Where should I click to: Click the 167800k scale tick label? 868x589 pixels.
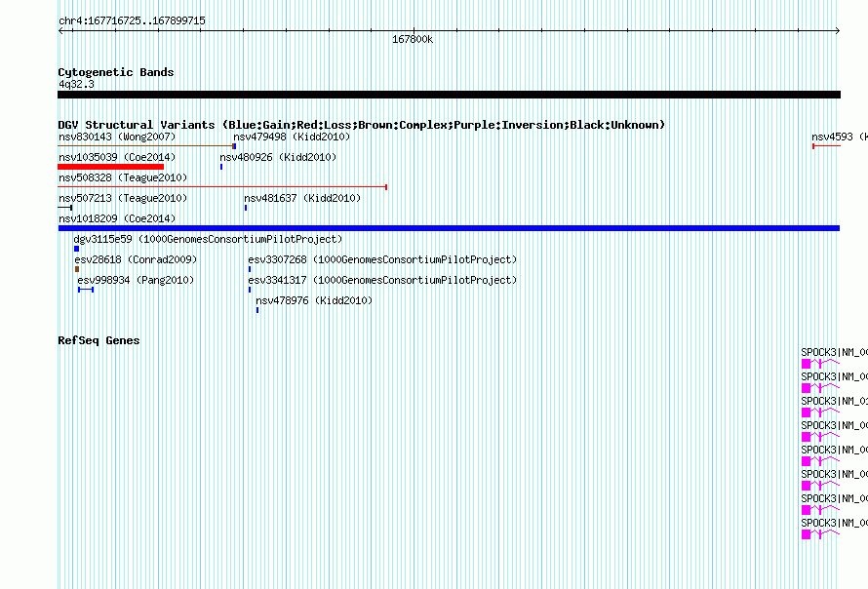click(413, 39)
